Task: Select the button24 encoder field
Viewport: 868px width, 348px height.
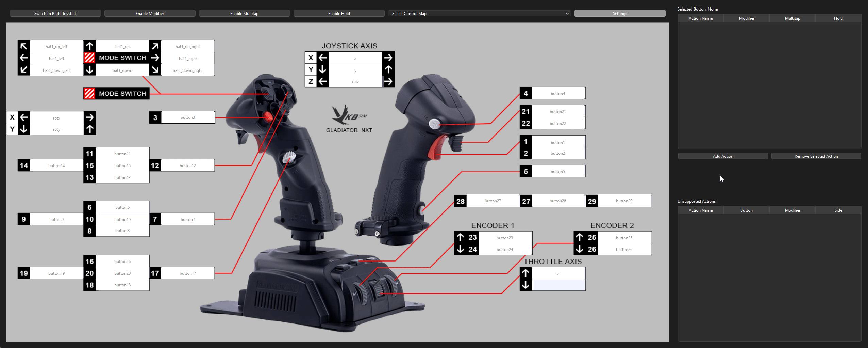Action: (x=505, y=249)
